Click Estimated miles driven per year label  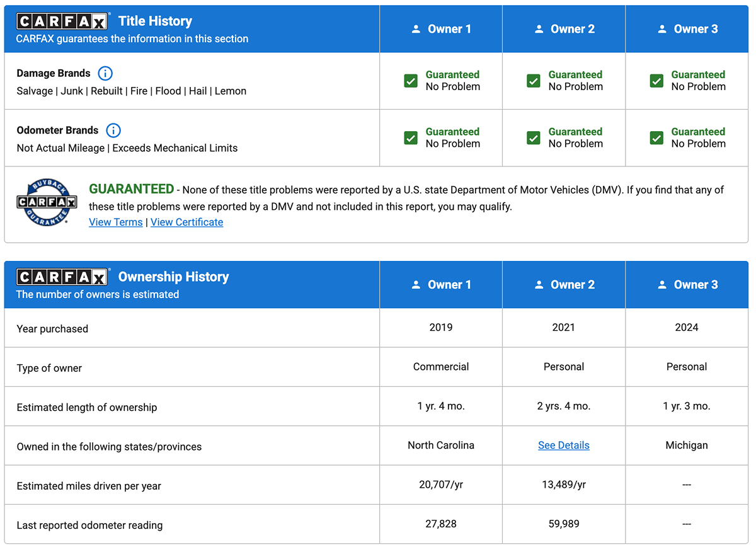point(89,486)
